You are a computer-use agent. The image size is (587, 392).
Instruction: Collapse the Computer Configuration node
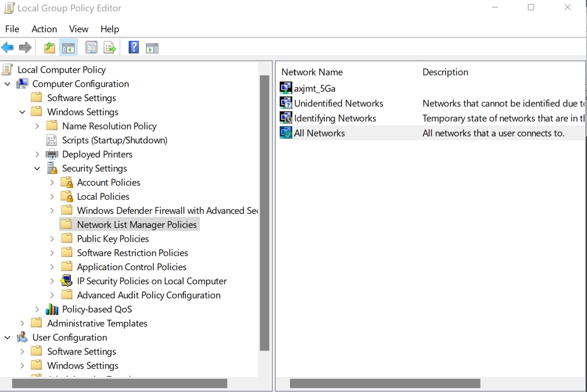[7, 84]
